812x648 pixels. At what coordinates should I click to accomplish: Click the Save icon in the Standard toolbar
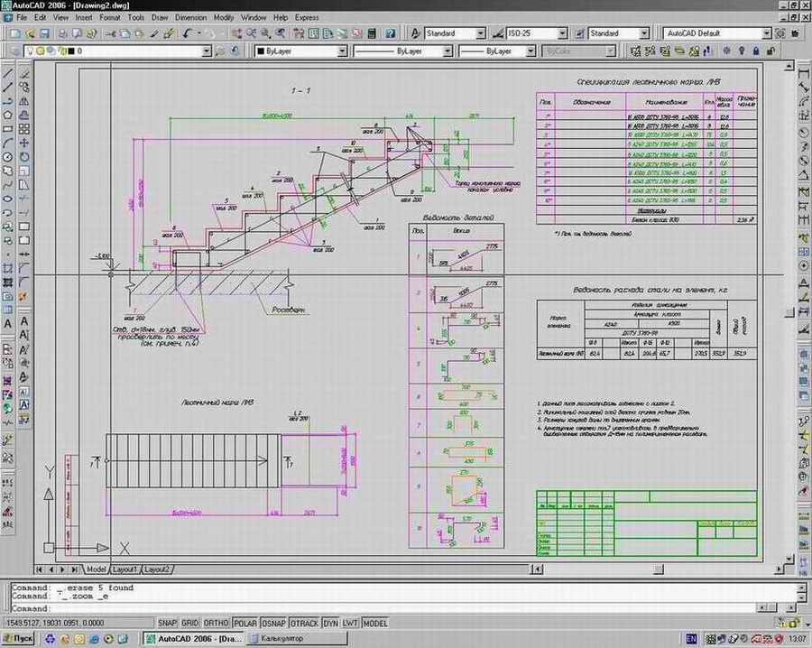pos(45,33)
